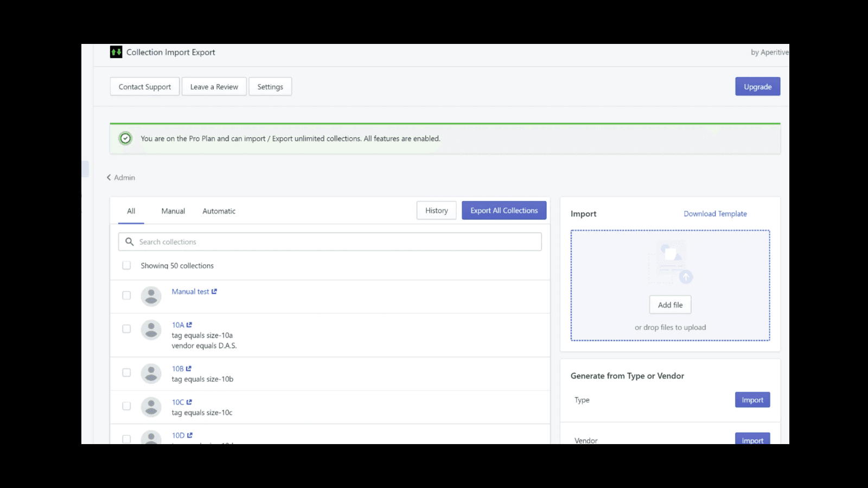Switch to the Manual tab
Screen dimensions: 868x488
coord(173,211)
